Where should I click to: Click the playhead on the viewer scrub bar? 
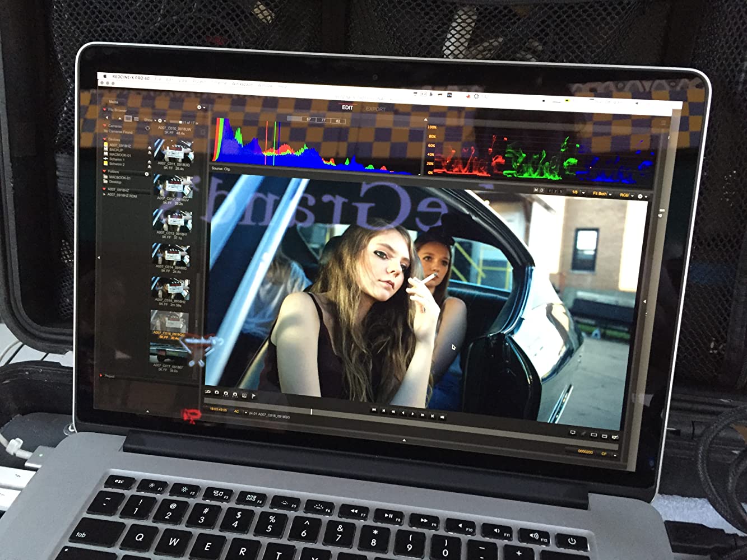(x=312, y=412)
